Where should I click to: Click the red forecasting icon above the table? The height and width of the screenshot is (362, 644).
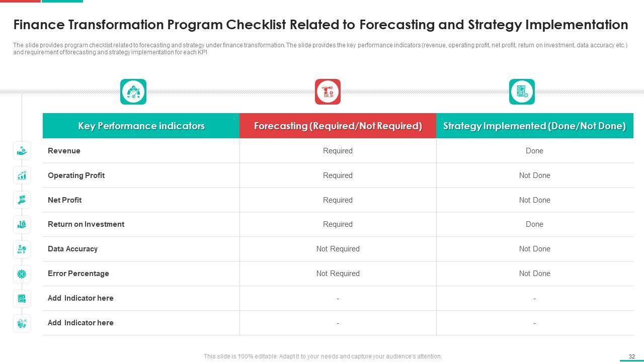(328, 92)
